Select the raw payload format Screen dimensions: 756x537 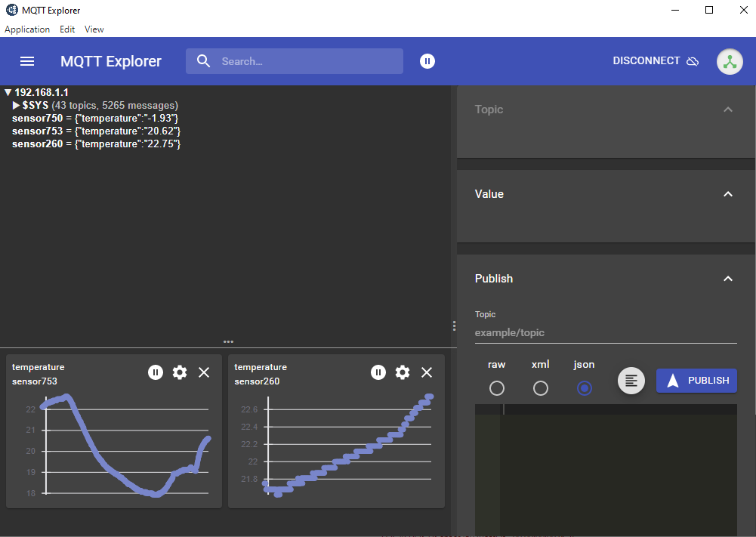(x=497, y=388)
